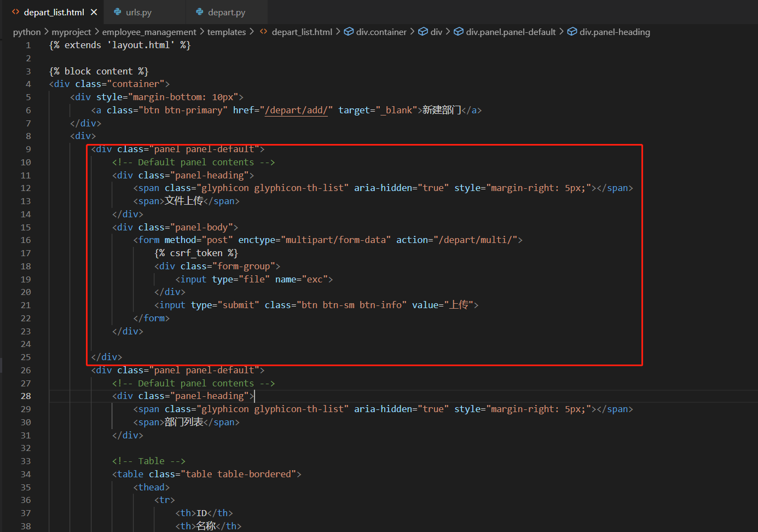The image size is (758, 532).
Task: Click name="exc" attribute on line 19
Action: 301,279
